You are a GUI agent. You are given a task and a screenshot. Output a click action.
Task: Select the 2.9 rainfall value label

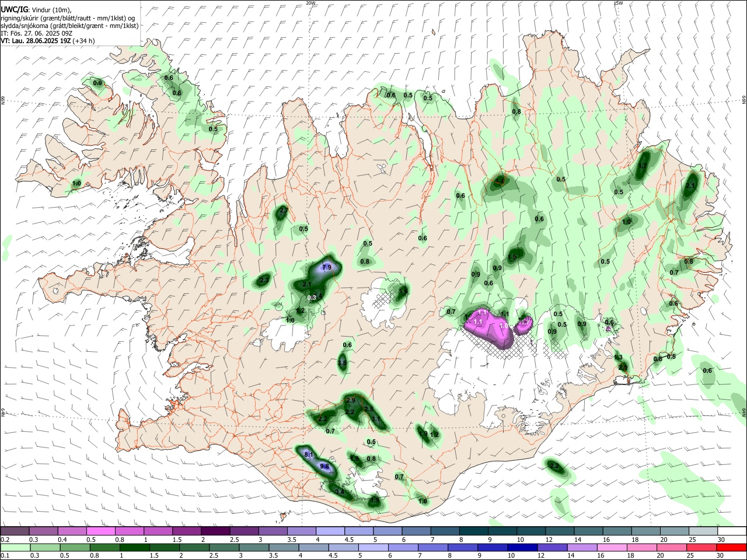click(x=351, y=401)
